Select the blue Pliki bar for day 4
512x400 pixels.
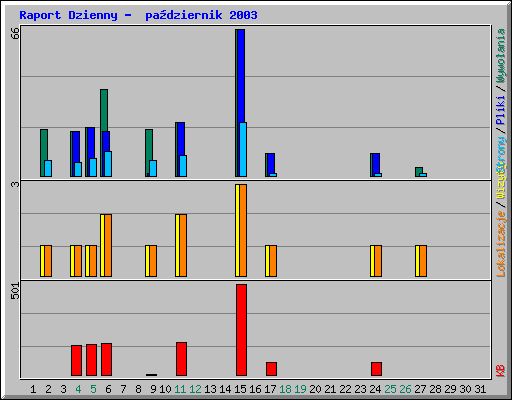(76, 147)
